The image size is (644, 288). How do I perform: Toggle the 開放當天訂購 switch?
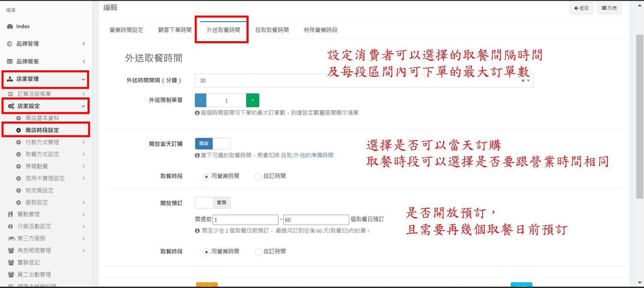(x=213, y=144)
